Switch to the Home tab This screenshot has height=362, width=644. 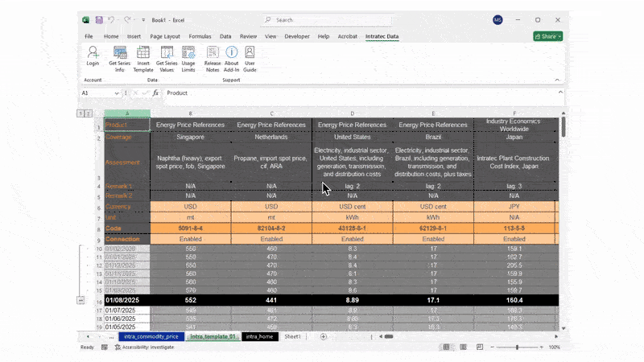coord(111,36)
